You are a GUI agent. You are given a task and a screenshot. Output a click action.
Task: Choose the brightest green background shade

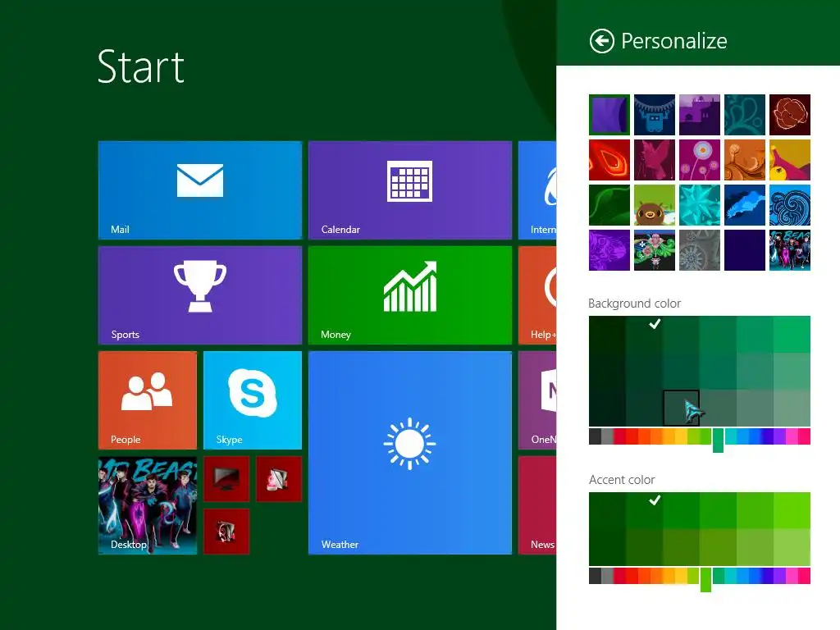click(792, 335)
